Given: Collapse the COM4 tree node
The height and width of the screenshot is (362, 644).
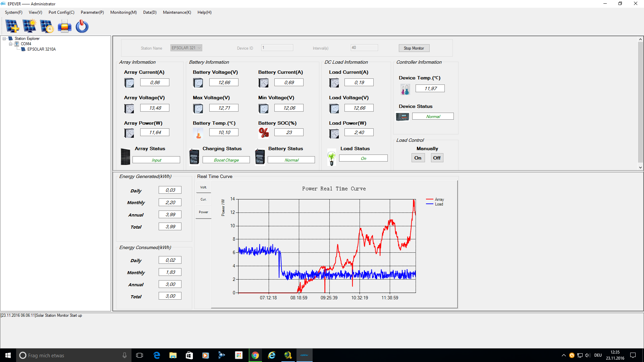Looking at the screenshot, I should click(x=10, y=44).
